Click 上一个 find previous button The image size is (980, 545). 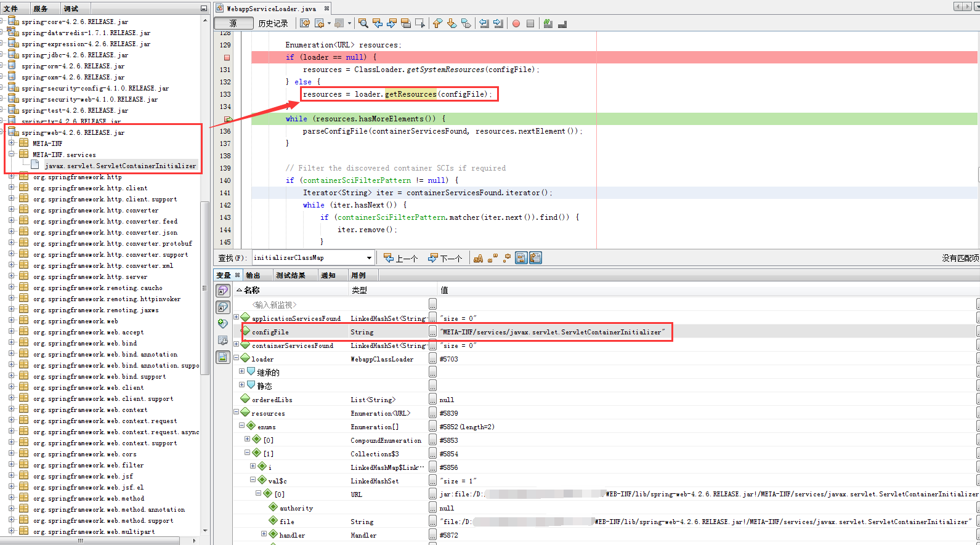[x=401, y=258]
